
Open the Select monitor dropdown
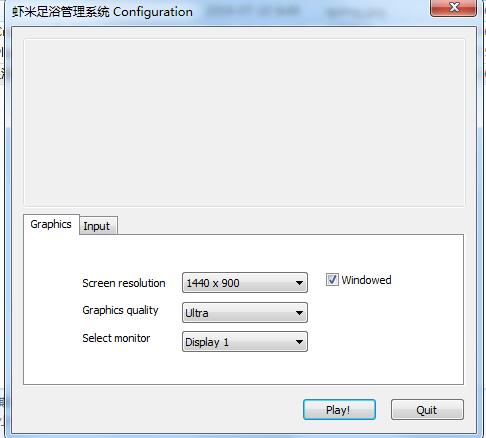[x=245, y=341]
